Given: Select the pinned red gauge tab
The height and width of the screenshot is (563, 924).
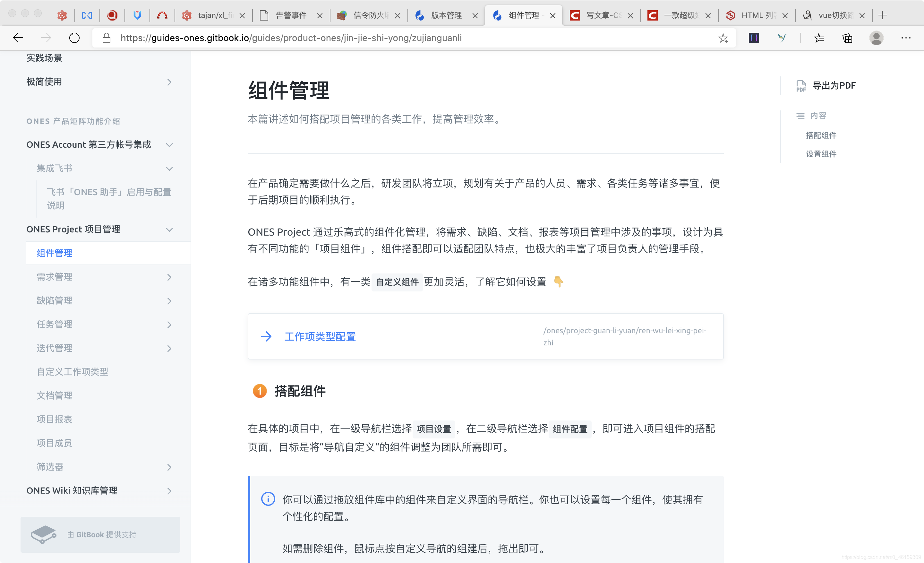Looking at the screenshot, I should coord(162,15).
